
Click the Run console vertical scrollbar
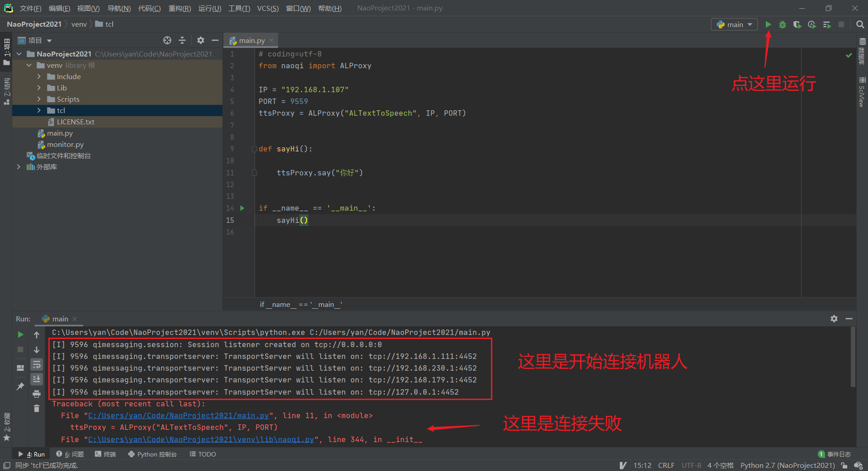pyautogui.click(x=853, y=357)
